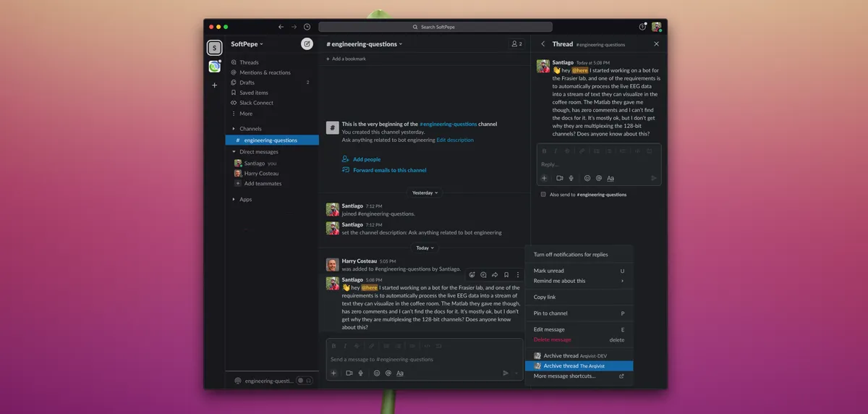Select Edit message in context menu
Viewport: 868px width, 414px height.
579,329
